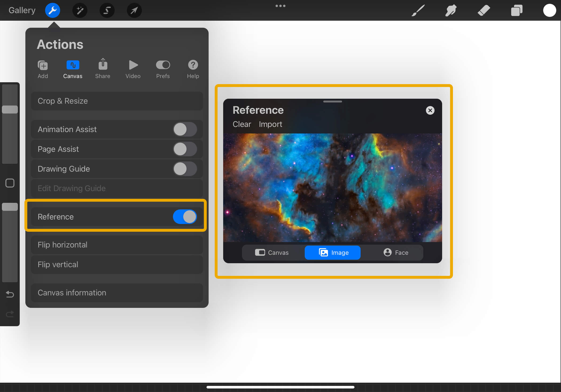
Task: Tap the undo arrow in the sidebar
Action: pyautogui.click(x=10, y=294)
